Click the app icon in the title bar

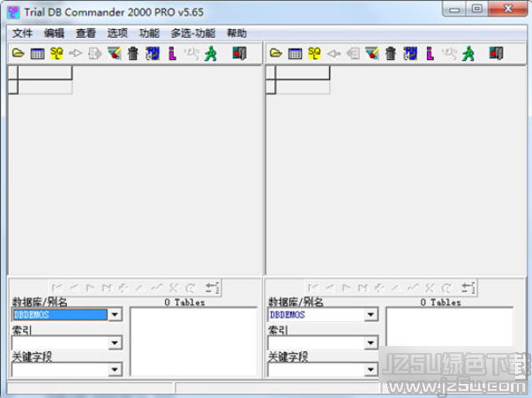(x=13, y=12)
